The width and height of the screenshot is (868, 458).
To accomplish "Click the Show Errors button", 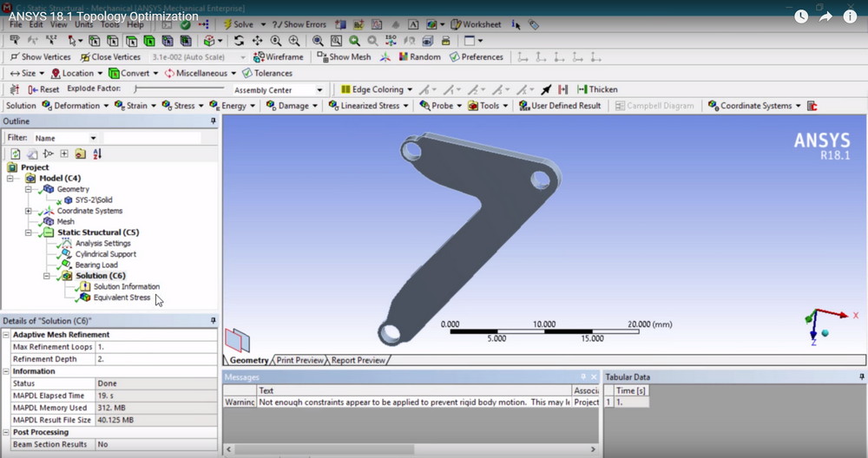I will tap(299, 24).
